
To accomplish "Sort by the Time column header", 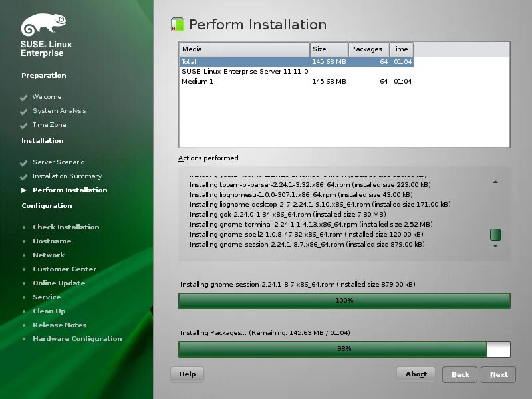I will [402, 49].
